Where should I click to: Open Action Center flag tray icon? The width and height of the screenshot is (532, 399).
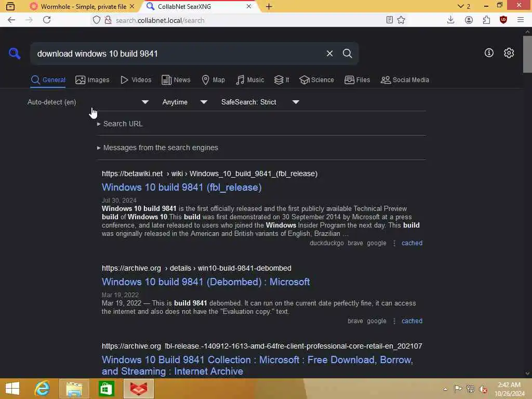coord(458,389)
